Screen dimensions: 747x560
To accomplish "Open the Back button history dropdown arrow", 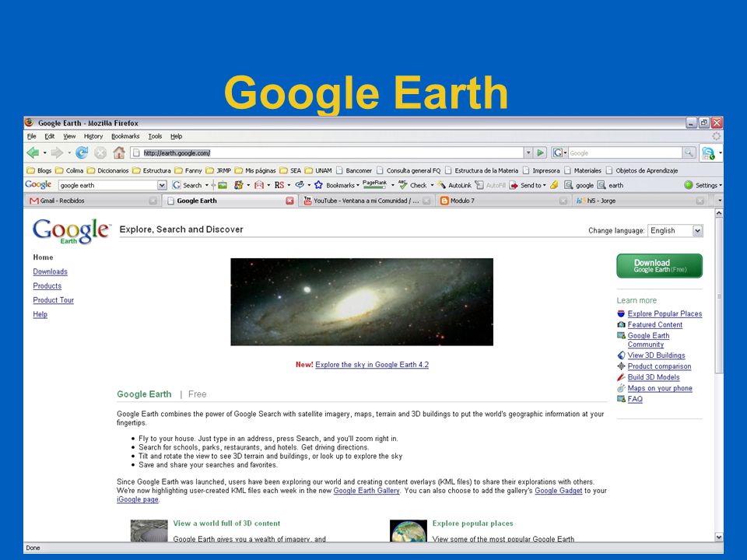I will [44, 153].
